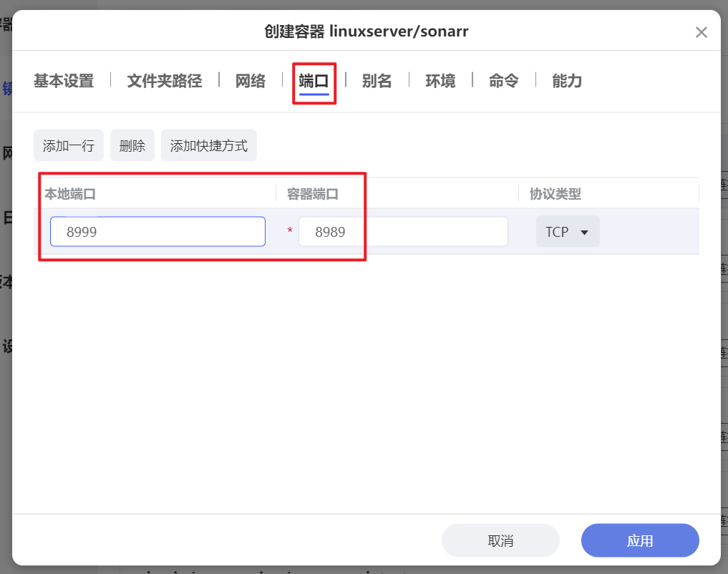Image resolution: width=728 pixels, height=574 pixels.
Task: Click the 容器端口 column header
Action: (313, 193)
